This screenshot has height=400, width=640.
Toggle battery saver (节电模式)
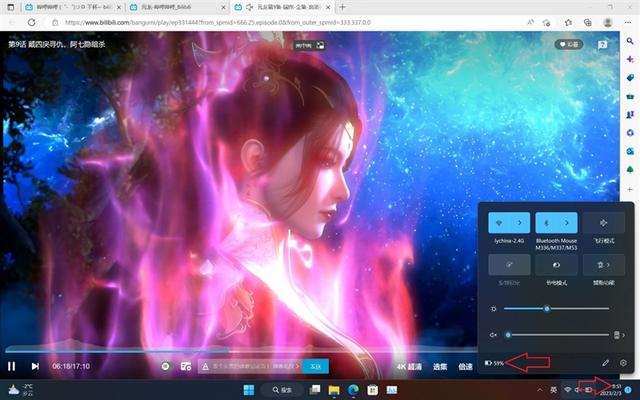click(556, 265)
